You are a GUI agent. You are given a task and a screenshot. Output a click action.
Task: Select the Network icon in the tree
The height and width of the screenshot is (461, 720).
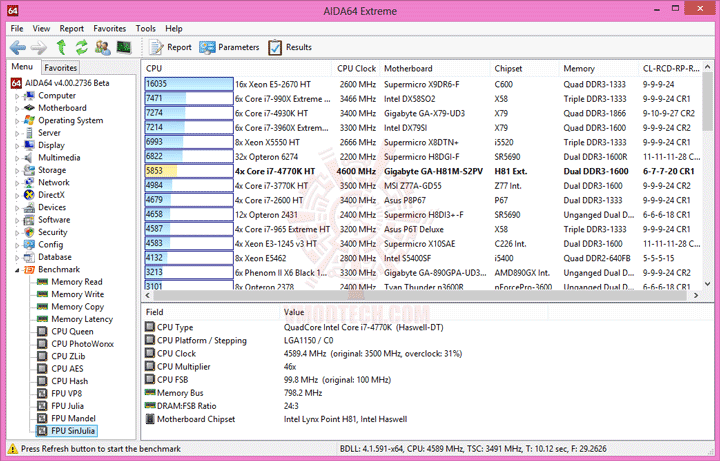pos(29,182)
